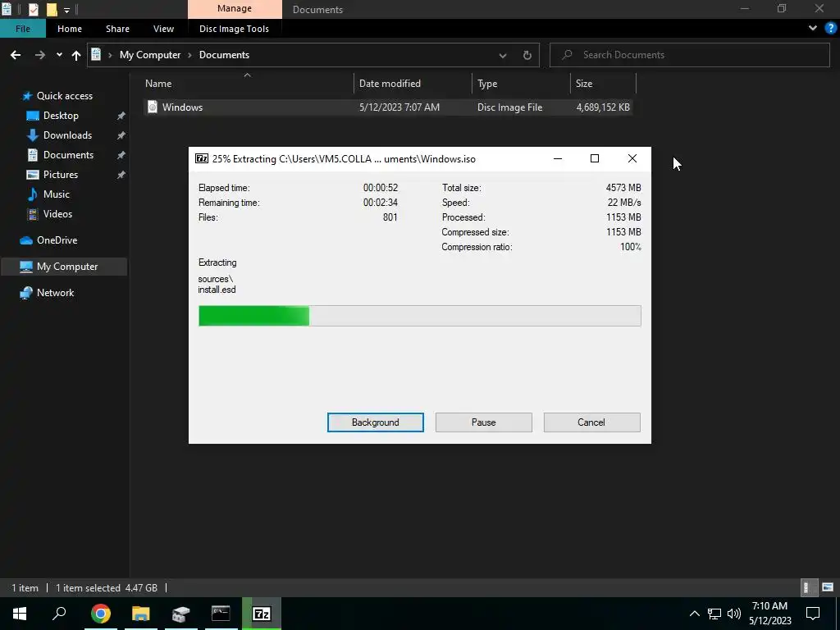Click the pin icon beside Downloads
The image size is (840, 630).
click(121, 135)
